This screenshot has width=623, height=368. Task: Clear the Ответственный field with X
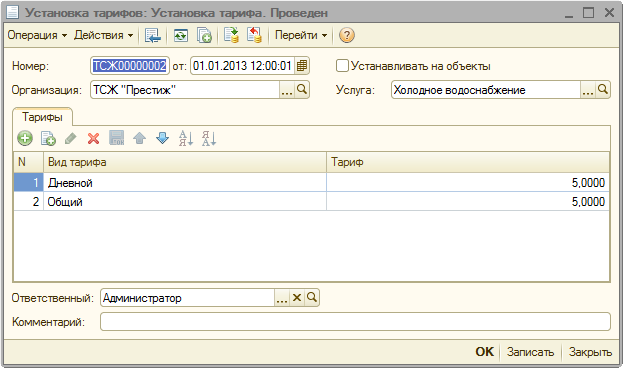297,298
